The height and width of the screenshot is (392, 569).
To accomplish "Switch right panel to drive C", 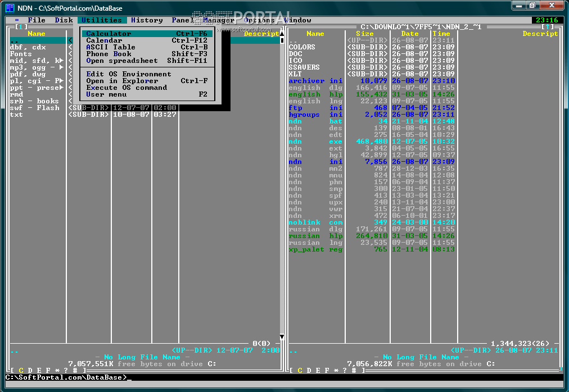I will 300,371.
